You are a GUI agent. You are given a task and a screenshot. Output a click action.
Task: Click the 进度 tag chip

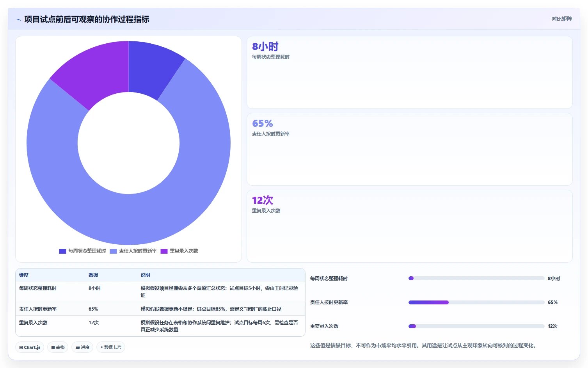point(82,347)
